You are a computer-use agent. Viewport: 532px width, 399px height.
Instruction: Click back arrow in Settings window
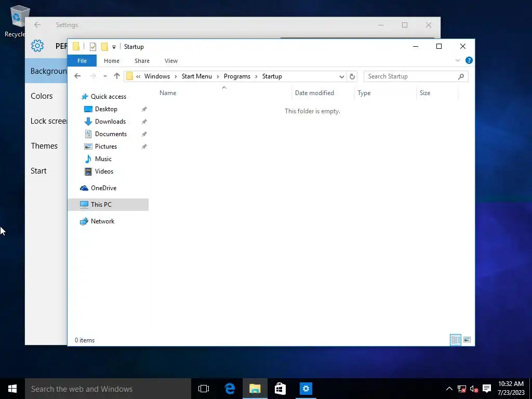37,25
